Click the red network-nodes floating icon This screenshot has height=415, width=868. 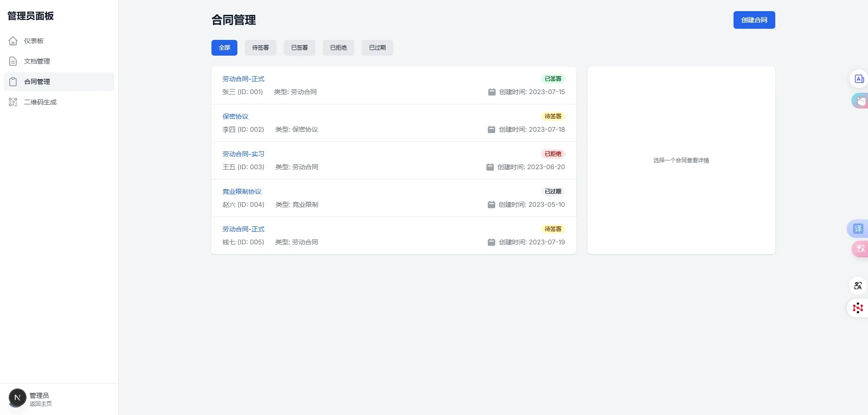tap(858, 308)
